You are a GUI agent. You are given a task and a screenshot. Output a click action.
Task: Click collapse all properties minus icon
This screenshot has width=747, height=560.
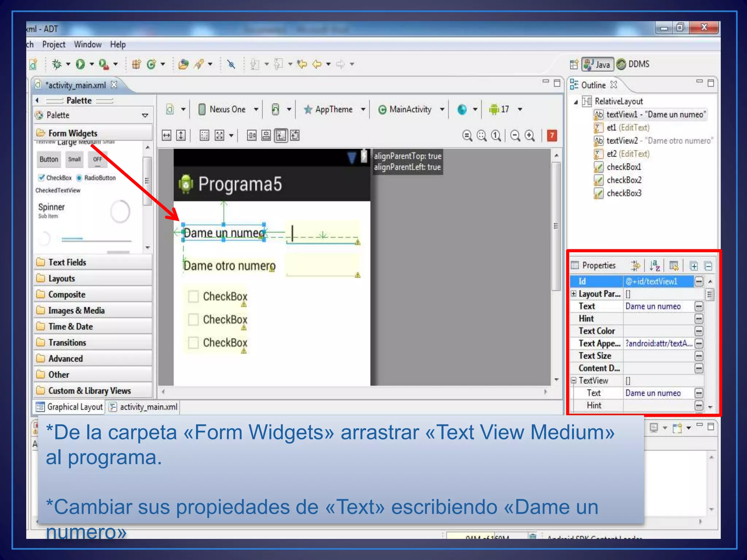pos(708,266)
